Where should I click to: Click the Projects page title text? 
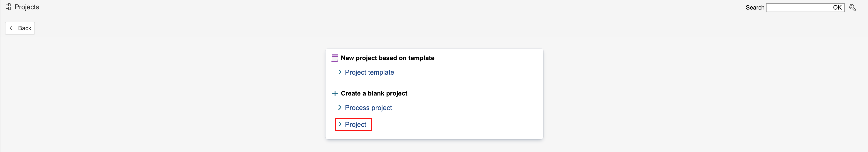pos(27,7)
